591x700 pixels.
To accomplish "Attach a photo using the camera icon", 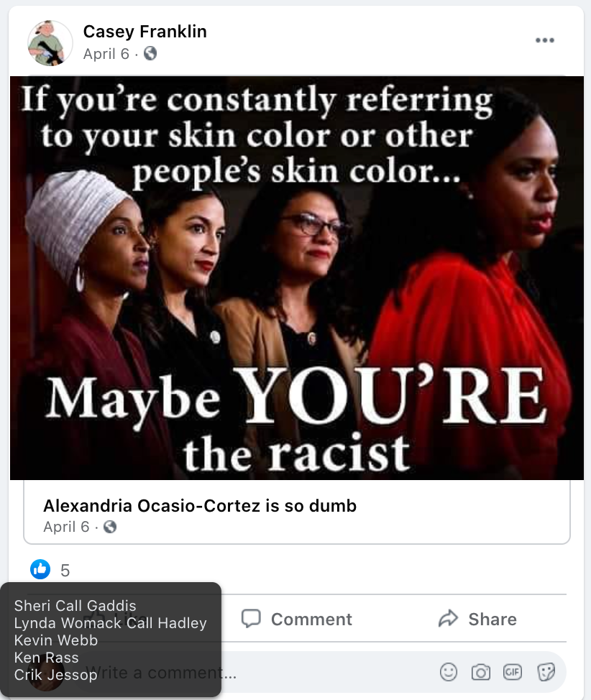I will click(481, 672).
